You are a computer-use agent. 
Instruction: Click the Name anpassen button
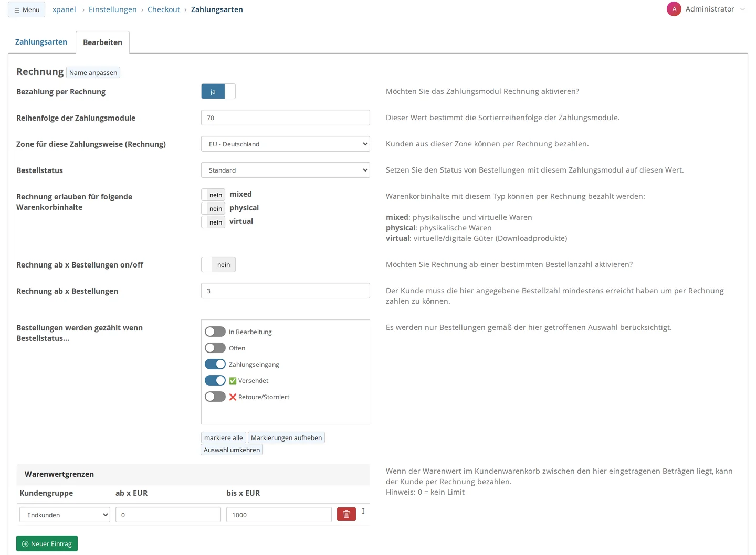[93, 72]
